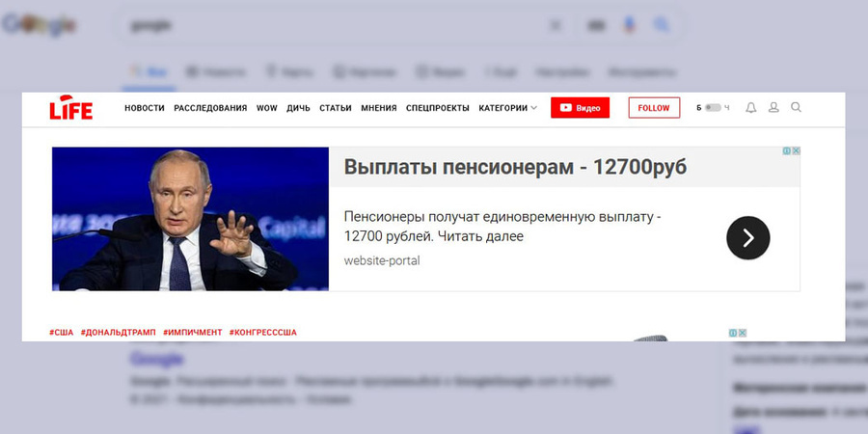Open the user profile icon
This screenshot has height=434, width=868.
(x=773, y=108)
